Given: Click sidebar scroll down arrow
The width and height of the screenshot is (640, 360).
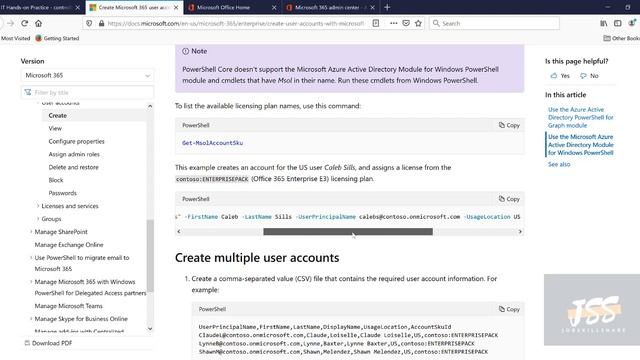Looking at the screenshot, I should point(150,328).
